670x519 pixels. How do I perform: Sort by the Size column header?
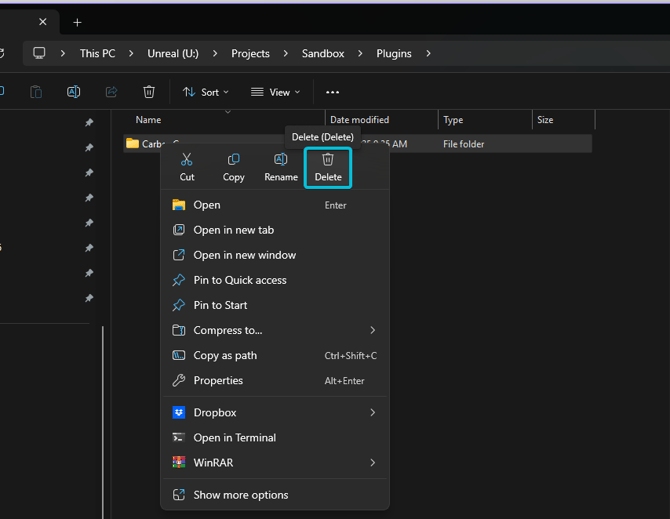point(545,120)
